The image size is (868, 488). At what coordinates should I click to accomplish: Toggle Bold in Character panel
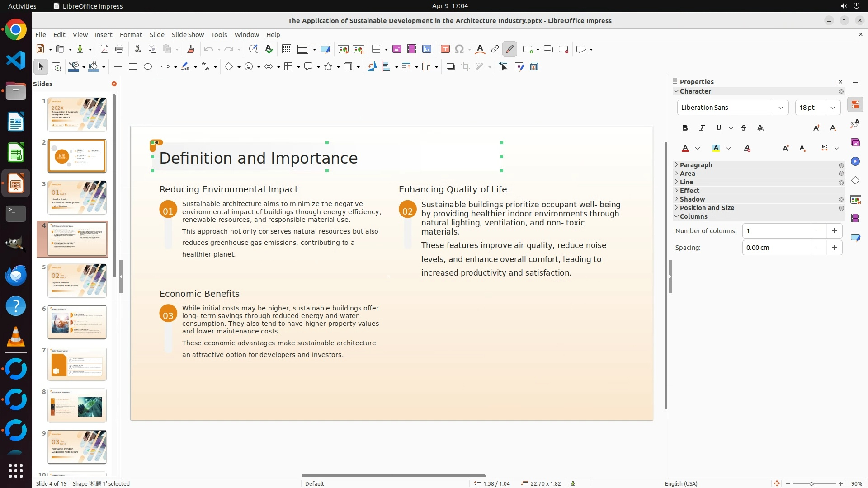pyautogui.click(x=685, y=128)
